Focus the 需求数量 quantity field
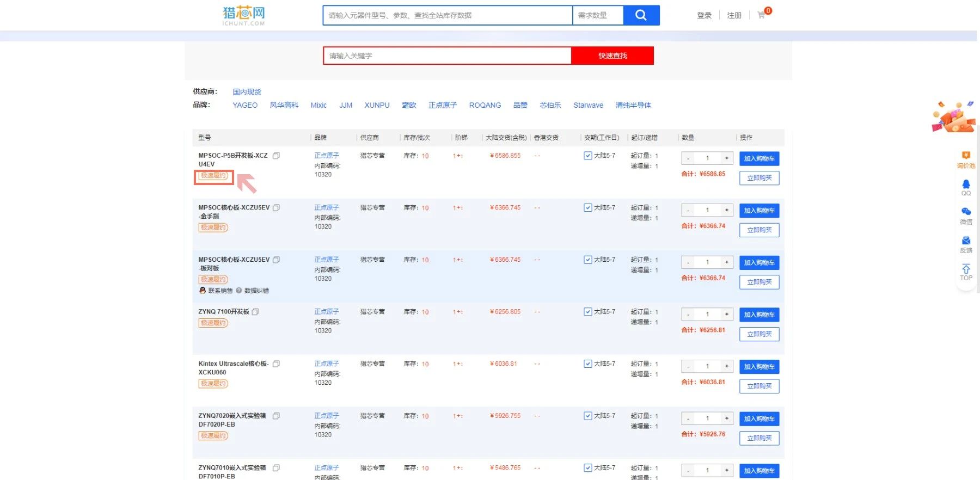980x480 pixels. click(x=598, y=15)
